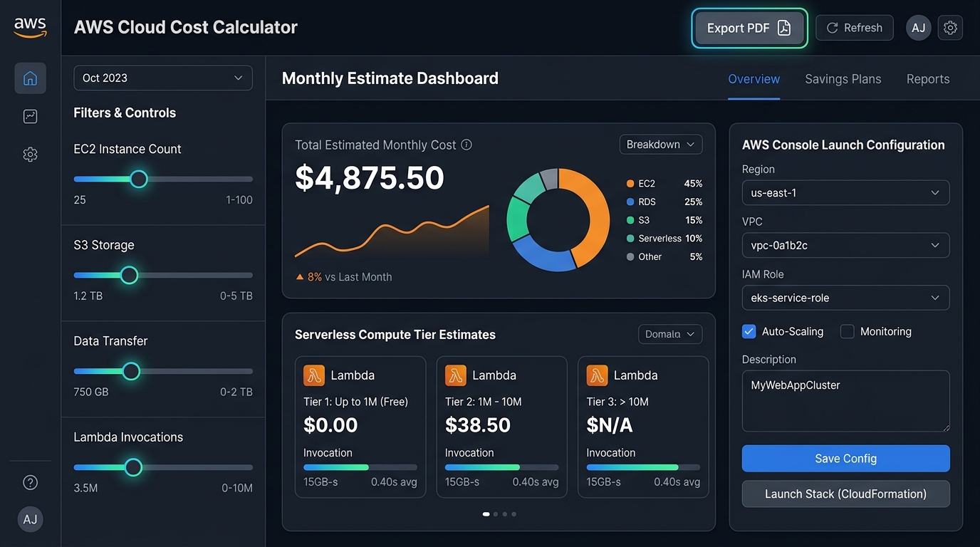Click the info icon beside Total Estimated Monthly Cost
Screen dimensions: 980x547
[x=466, y=145]
